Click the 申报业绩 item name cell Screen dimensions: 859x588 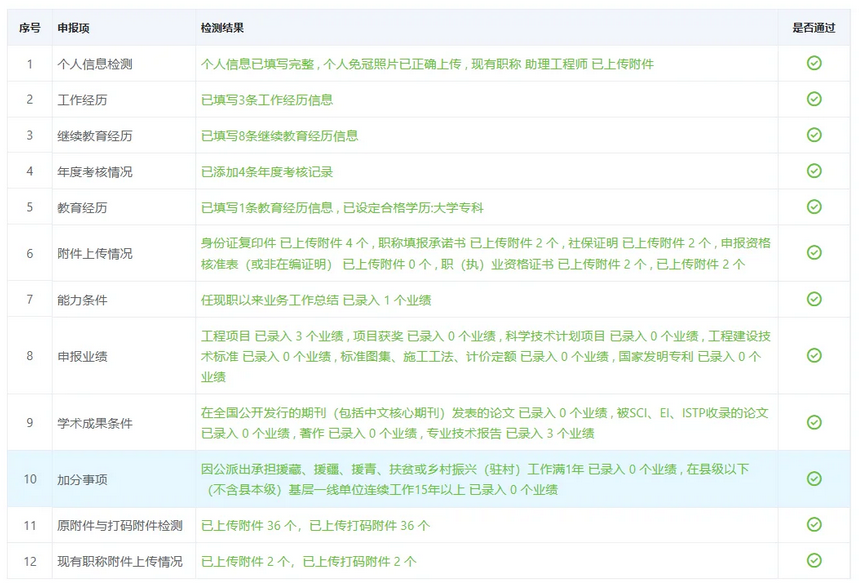click(x=82, y=356)
